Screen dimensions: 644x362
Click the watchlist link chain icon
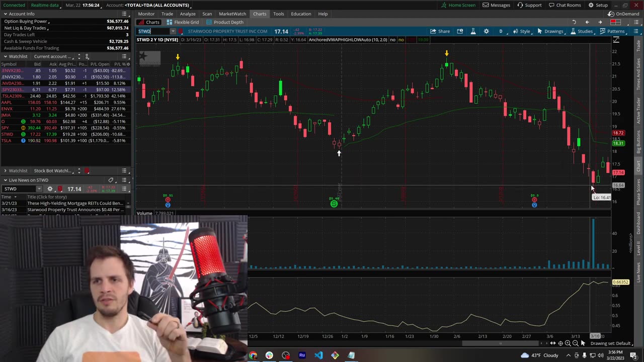click(x=87, y=56)
